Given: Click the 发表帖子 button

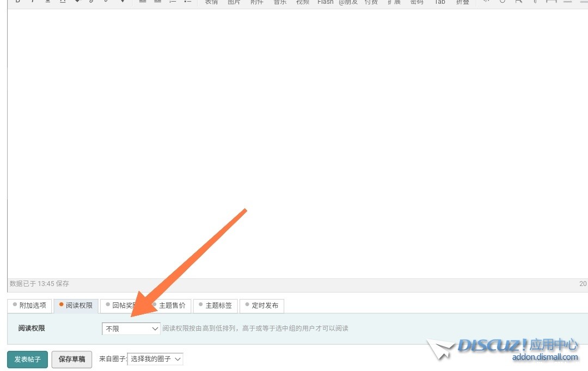Looking at the screenshot, I should [x=27, y=360].
